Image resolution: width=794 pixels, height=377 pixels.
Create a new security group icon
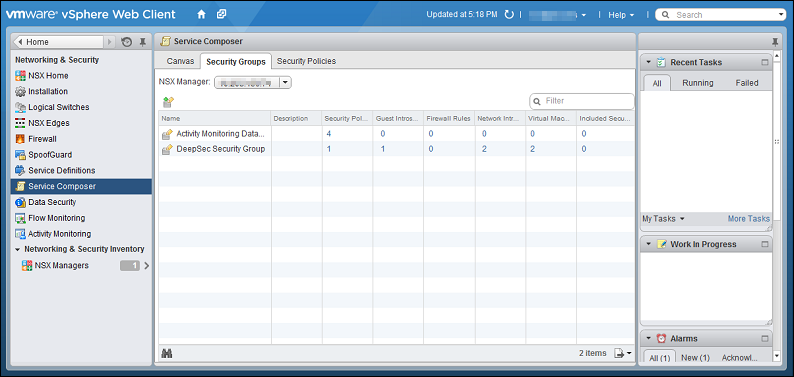click(168, 102)
